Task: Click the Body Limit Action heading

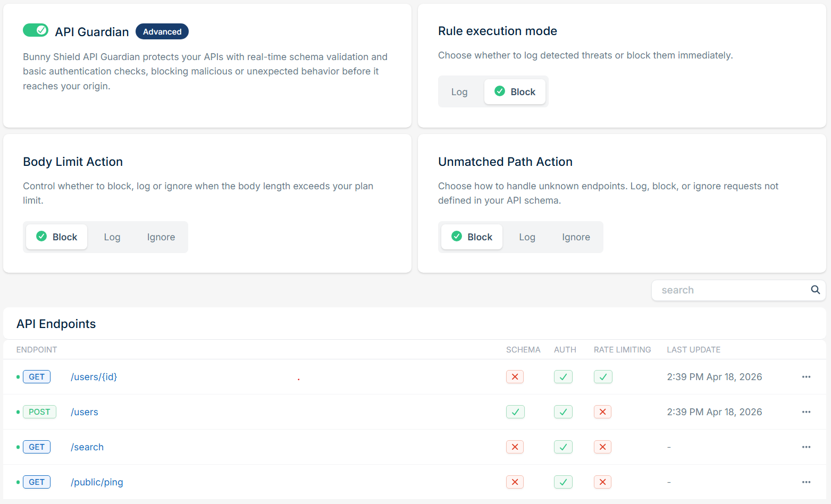Action: coord(73,162)
